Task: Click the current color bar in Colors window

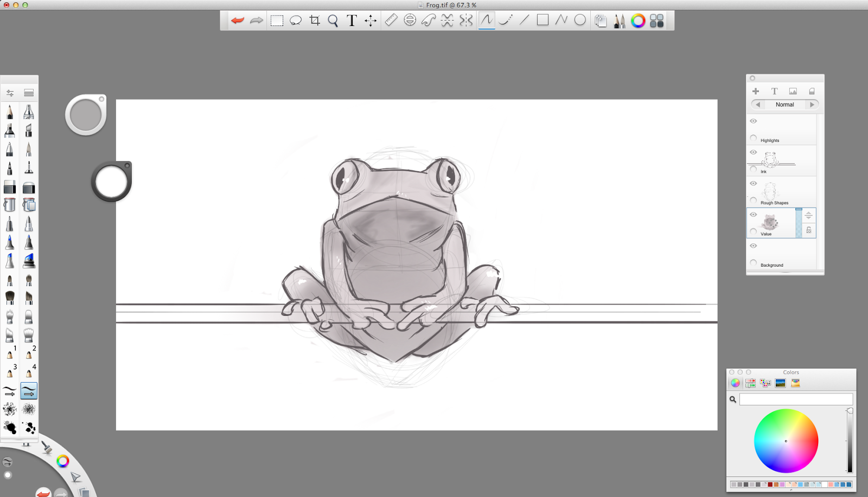Action: [x=796, y=399]
